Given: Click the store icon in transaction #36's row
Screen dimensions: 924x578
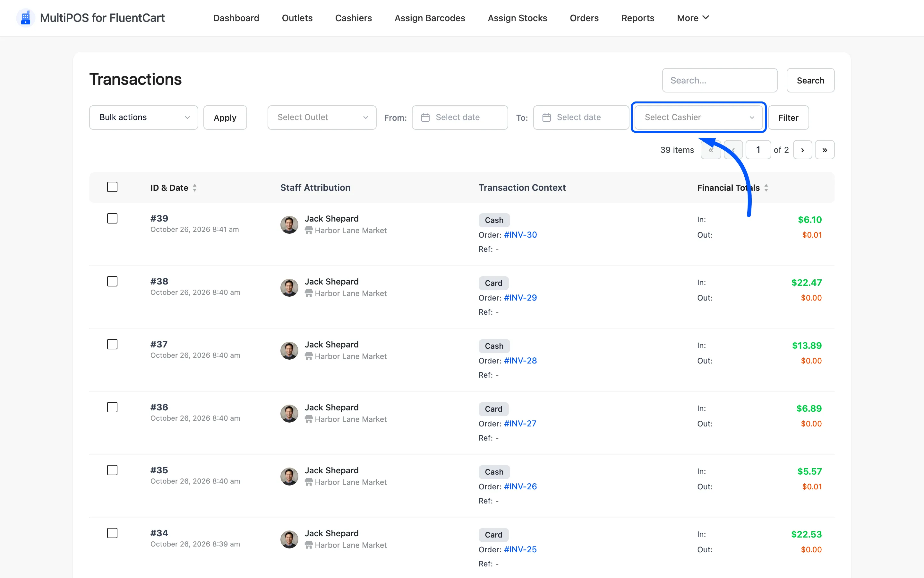Looking at the screenshot, I should tap(309, 419).
